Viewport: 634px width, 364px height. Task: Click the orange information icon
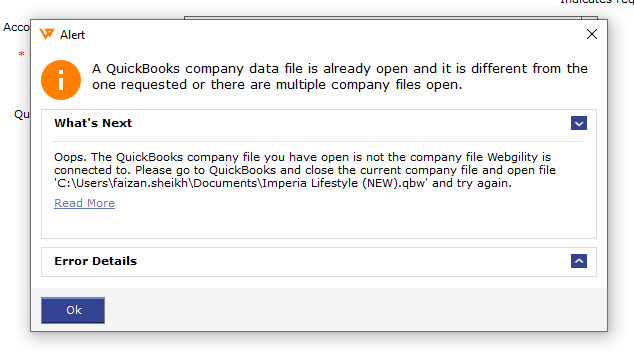[x=61, y=80]
